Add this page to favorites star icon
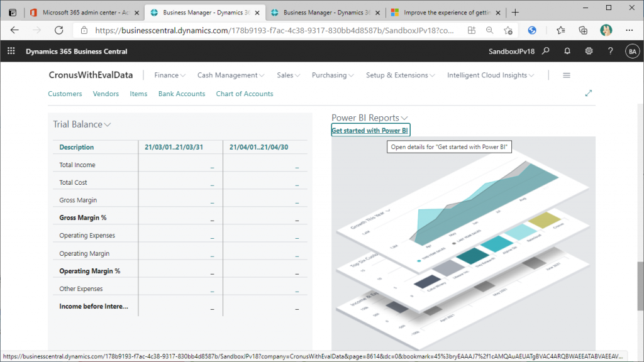 tap(508, 30)
